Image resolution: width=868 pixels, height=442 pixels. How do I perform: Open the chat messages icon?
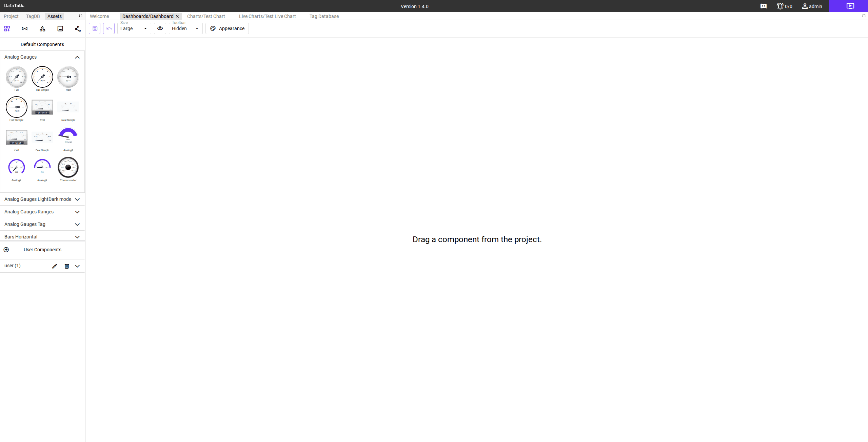click(x=764, y=6)
